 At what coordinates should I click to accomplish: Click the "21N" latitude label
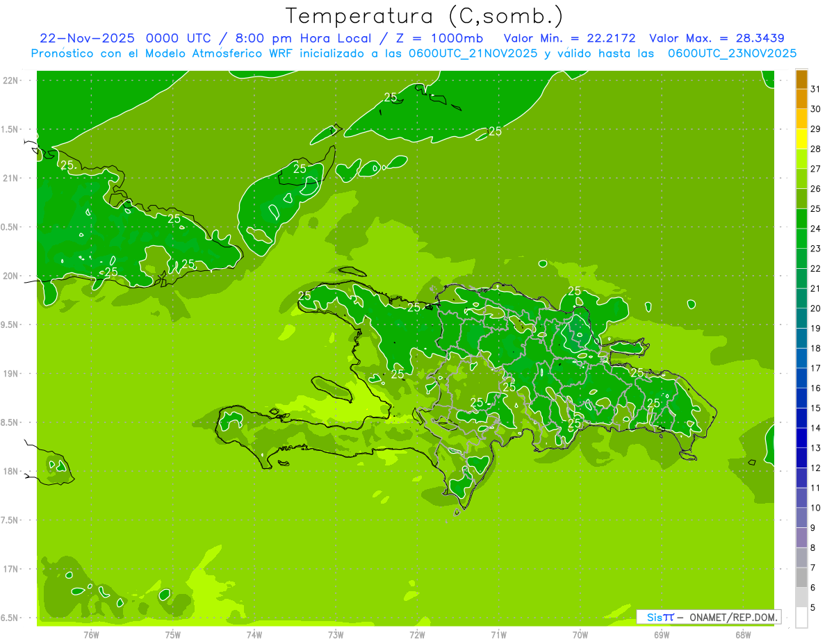(x=12, y=179)
